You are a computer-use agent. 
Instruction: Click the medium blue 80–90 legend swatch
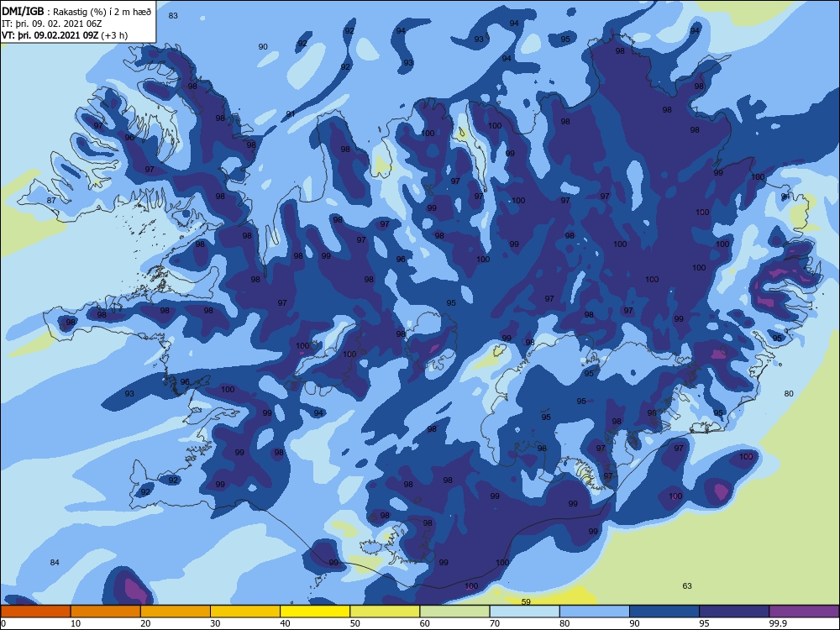pyautogui.click(x=595, y=612)
